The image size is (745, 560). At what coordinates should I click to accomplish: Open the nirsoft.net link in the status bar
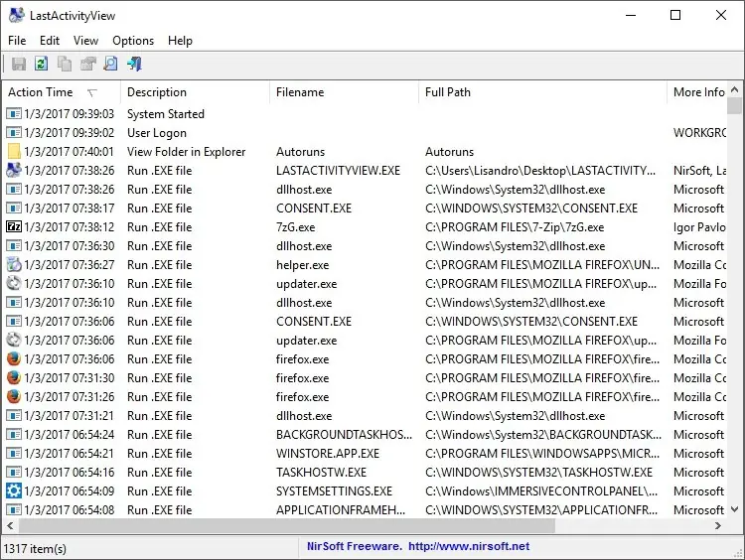pos(469,546)
